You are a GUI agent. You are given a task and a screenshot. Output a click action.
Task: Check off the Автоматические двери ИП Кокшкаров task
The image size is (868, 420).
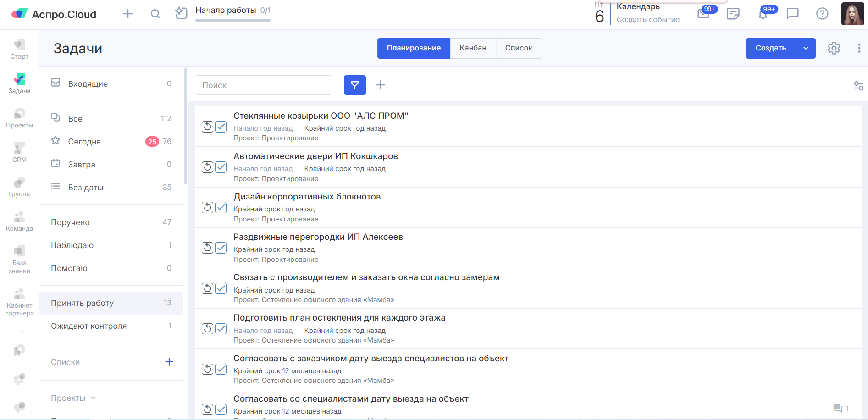221,167
